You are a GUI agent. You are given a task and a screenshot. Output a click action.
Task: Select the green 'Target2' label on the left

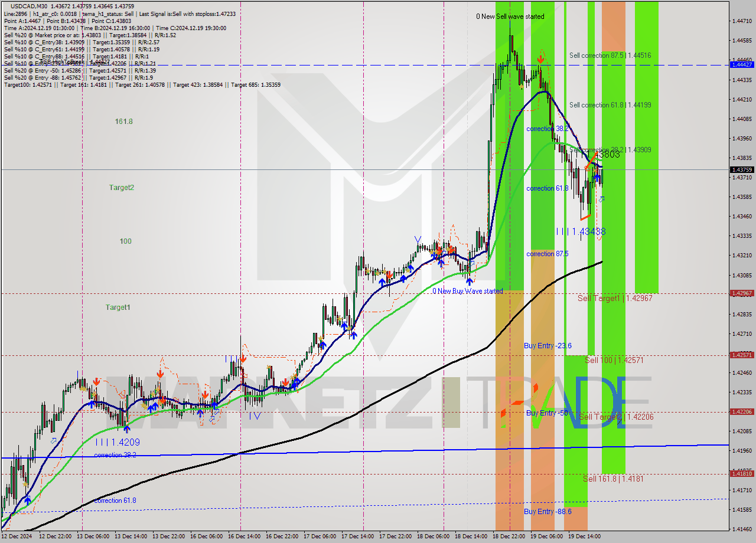[122, 188]
